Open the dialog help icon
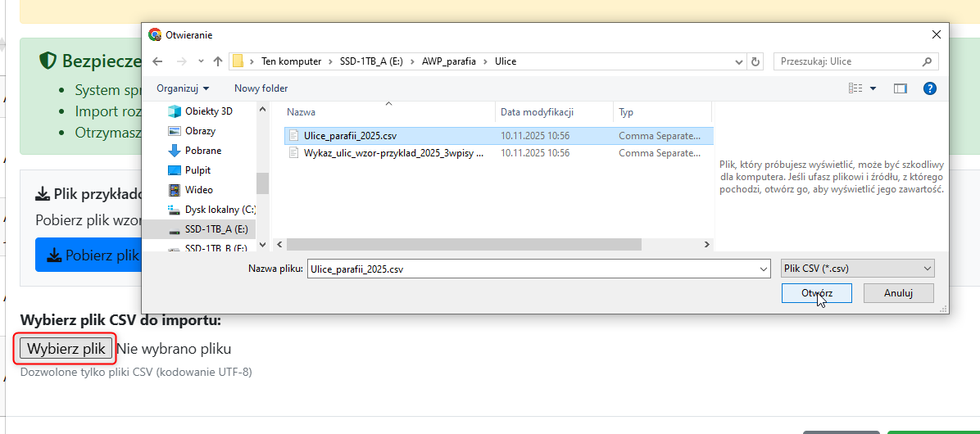This screenshot has width=980, height=434. pyautogui.click(x=930, y=88)
